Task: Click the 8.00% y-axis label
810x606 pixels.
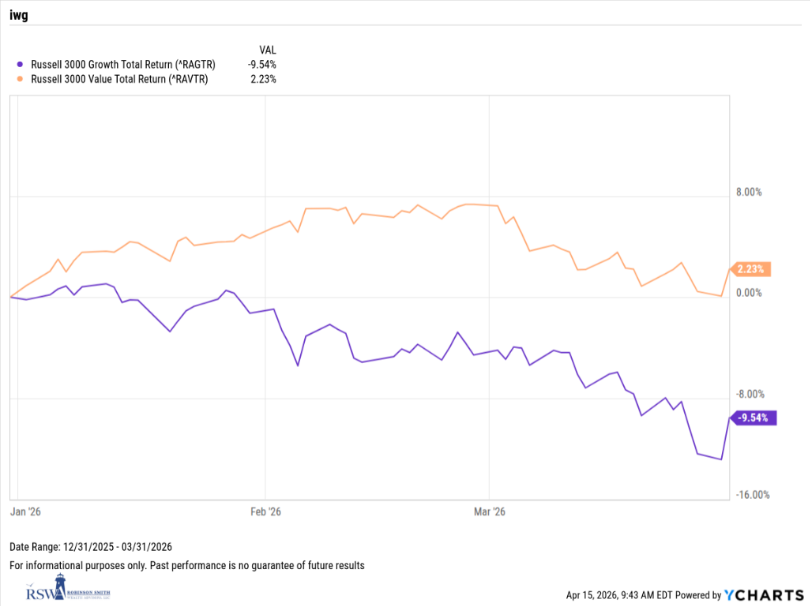Action: [749, 192]
